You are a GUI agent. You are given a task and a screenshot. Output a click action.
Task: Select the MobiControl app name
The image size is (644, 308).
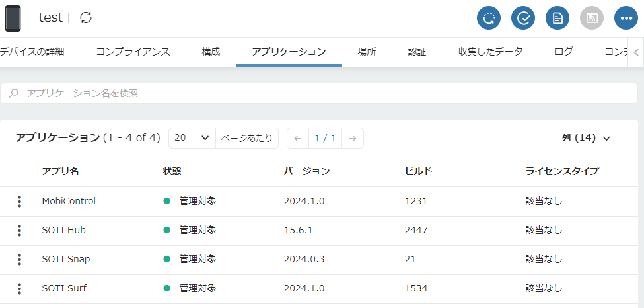click(x=69, y=202)
